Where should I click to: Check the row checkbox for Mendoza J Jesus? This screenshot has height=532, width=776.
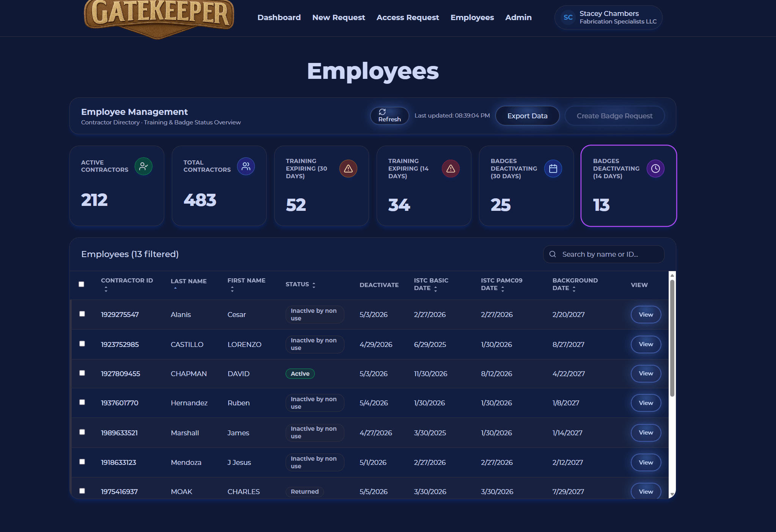coord(82,461)
